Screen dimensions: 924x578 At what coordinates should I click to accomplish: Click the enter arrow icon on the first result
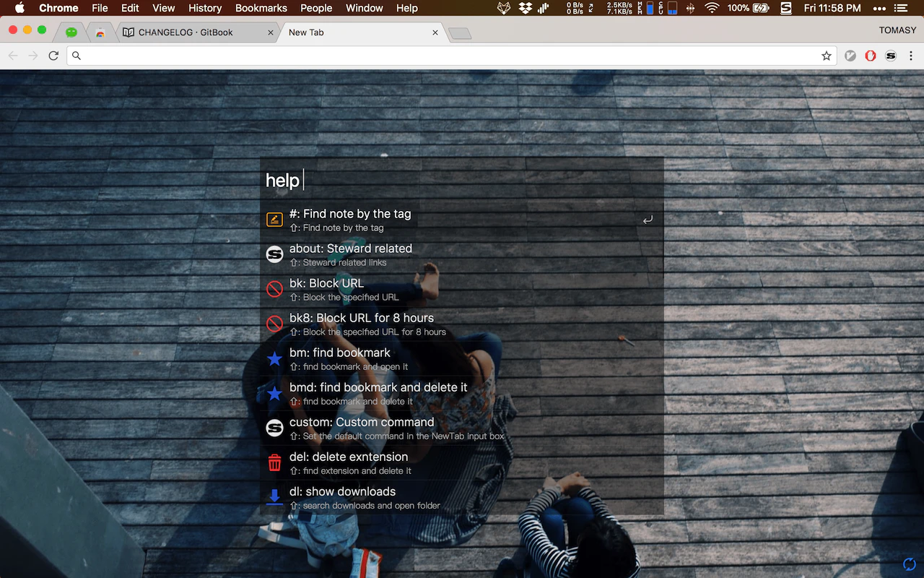(x=648, y=220)
